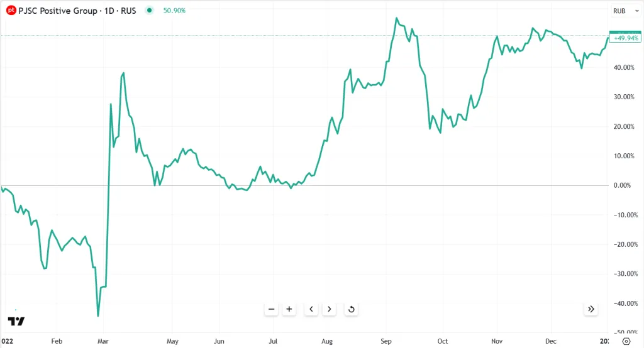Click the PJSC Positive Group symbol title
The width and height of the screenshot is (644, 348).
(77, 11)
